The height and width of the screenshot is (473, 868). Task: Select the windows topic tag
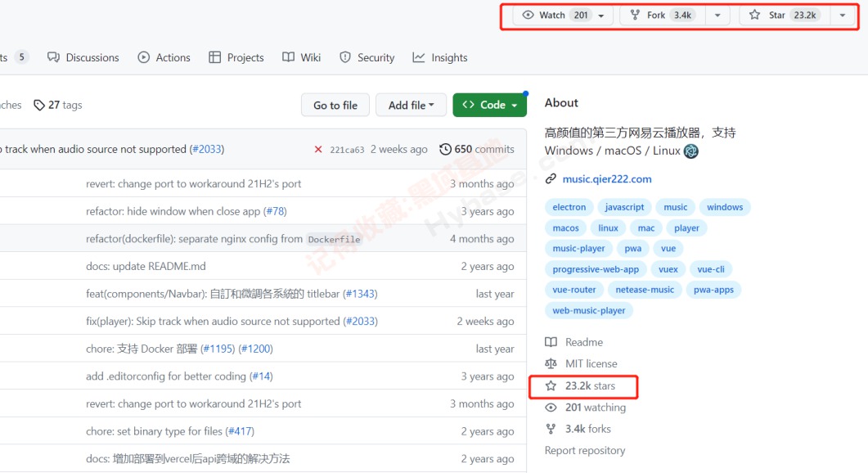tap(725, 207)
